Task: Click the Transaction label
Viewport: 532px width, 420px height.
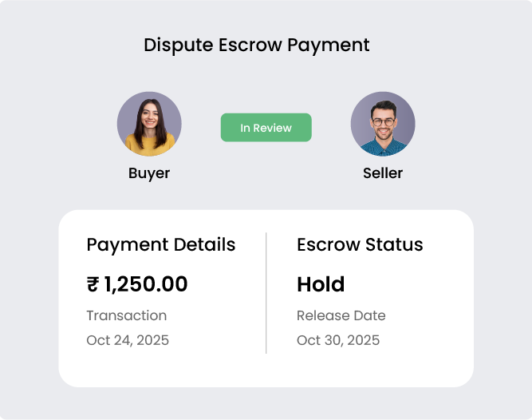Action: coord(127,315)
